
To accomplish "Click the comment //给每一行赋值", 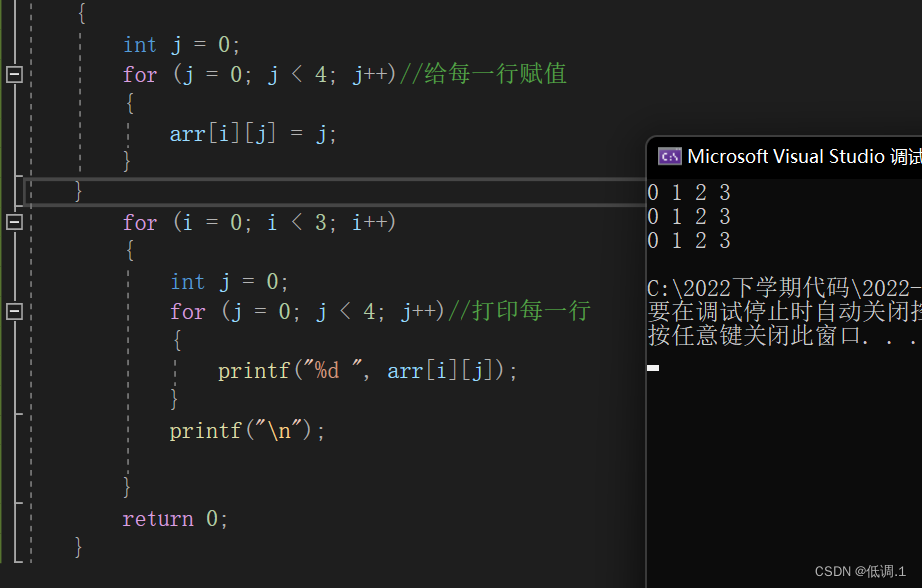I will click(x=482, y=74).
